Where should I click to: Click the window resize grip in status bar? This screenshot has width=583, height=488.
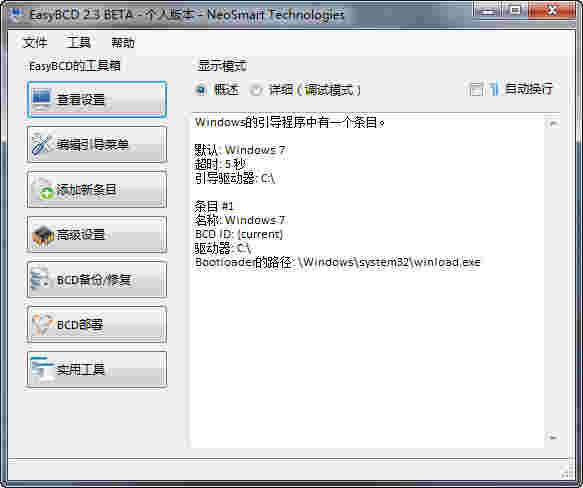567,473
